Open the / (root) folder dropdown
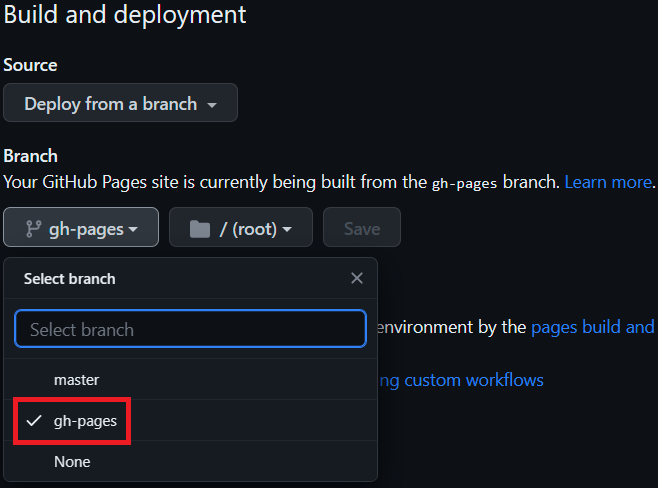Image resolution: width=658 pixels, height=488 pixels. click(x=241, y=227)
